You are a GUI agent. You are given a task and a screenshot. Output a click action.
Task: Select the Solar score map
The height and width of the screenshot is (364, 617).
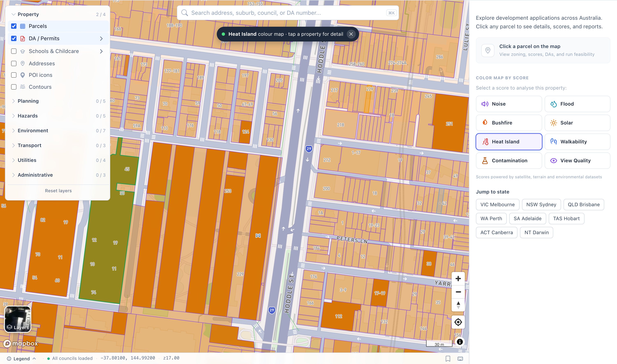click(x=577, y=123)
